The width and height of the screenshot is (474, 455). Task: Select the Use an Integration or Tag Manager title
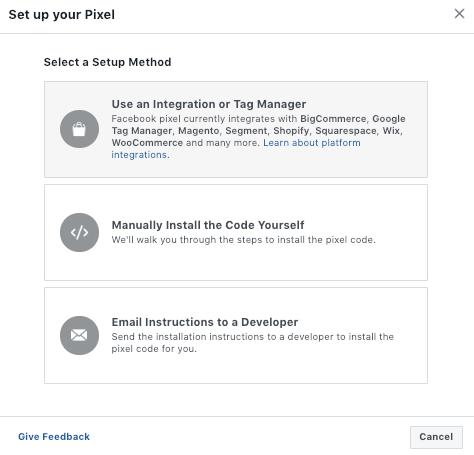209,104
